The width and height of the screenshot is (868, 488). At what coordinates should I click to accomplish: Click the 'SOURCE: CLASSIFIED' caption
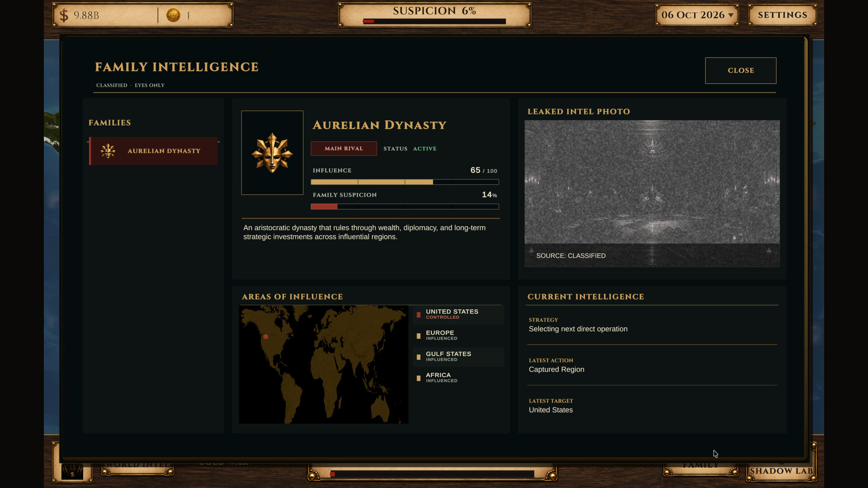[571, 256]
